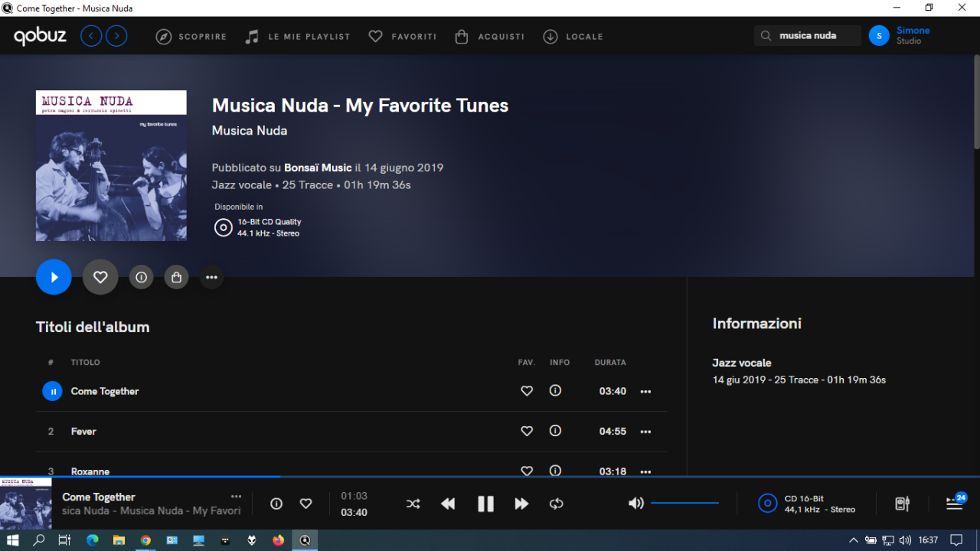Viewport: 980px width, 551px height.
Task: Open more options for the Fever track
Action: (x=645, y=432)
